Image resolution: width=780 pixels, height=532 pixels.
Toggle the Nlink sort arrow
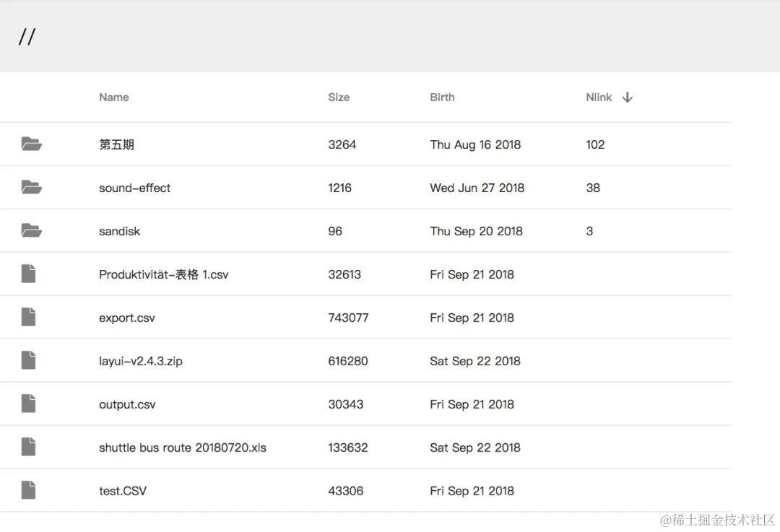(x=627, y=97)
